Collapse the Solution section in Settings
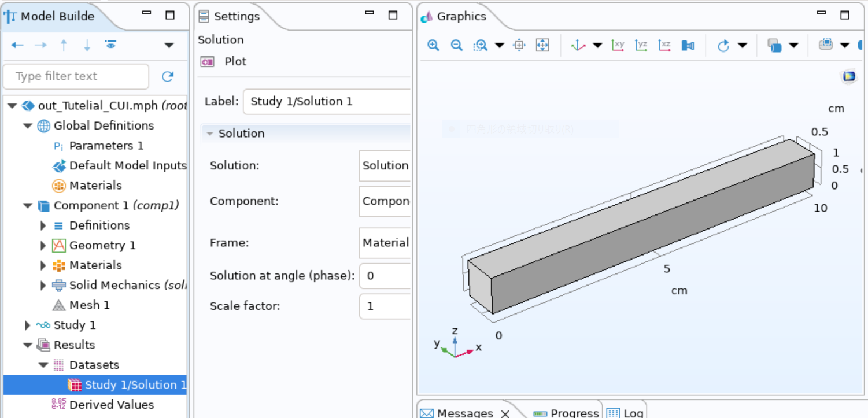 click(x=210, y=133)
